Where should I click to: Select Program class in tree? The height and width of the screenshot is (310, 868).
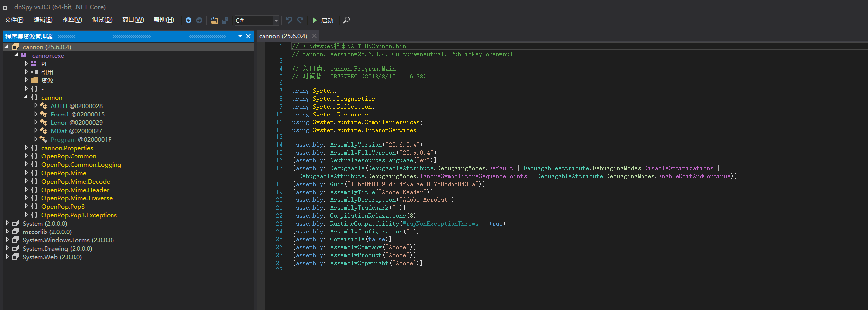click(x=63, y=140)
